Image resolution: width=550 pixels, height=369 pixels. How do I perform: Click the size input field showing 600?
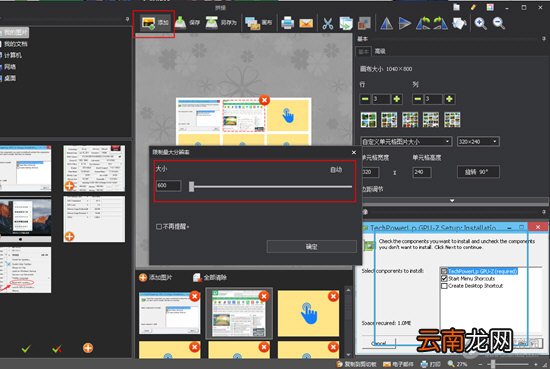coord(169,186)
